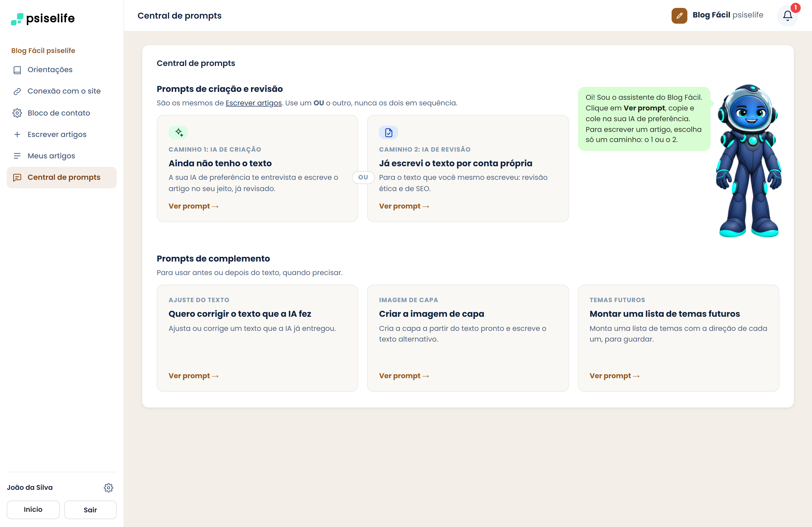Click the psiselife logo
Screen dimensions: 812x527
click(43, 18)
